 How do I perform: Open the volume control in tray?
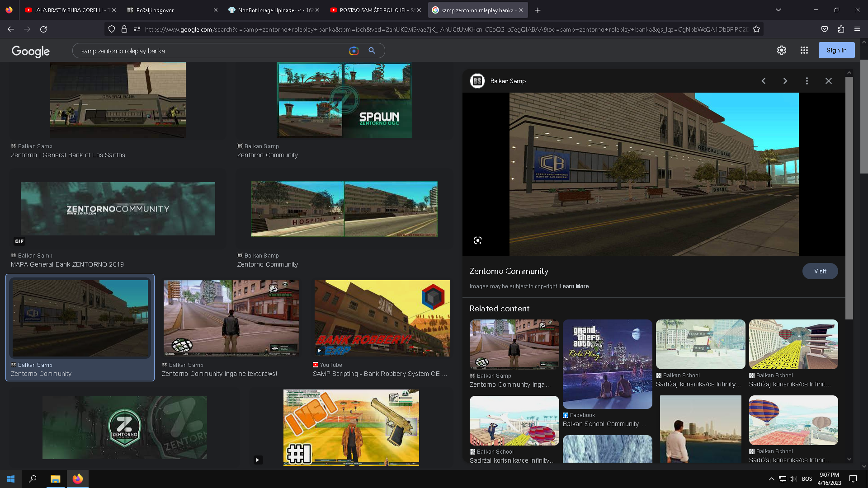point(793,479)
